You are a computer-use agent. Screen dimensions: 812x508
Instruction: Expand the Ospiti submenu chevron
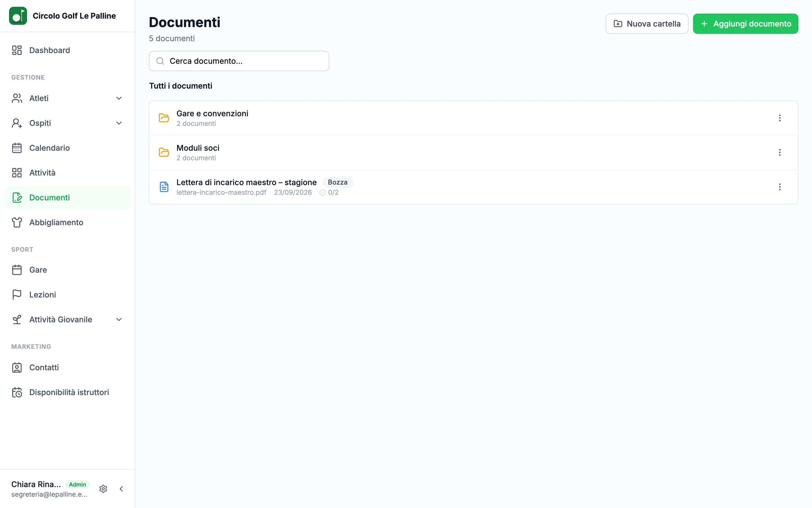coord(119,123)
